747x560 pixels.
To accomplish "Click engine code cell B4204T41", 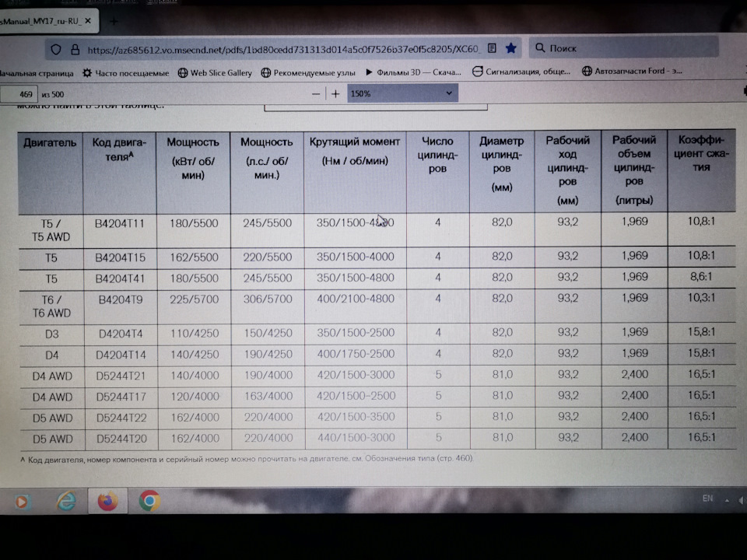I will coord(120,278).
